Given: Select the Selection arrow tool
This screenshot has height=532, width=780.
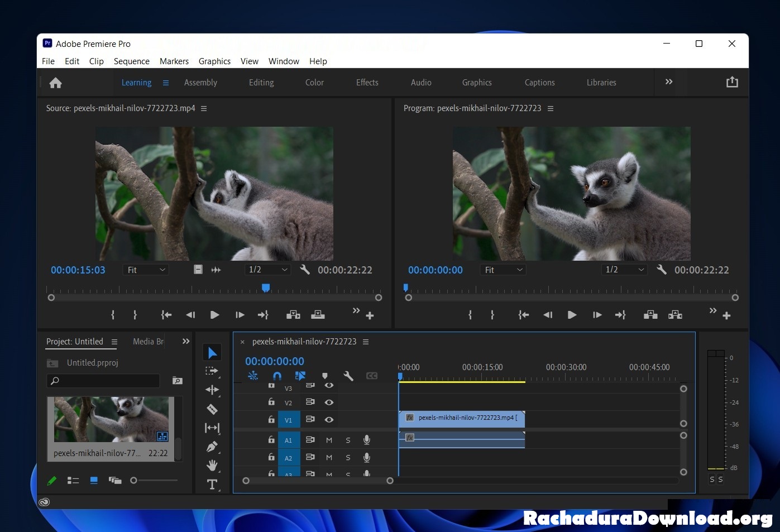Looking at the screenshot, I should coord(212,353).
